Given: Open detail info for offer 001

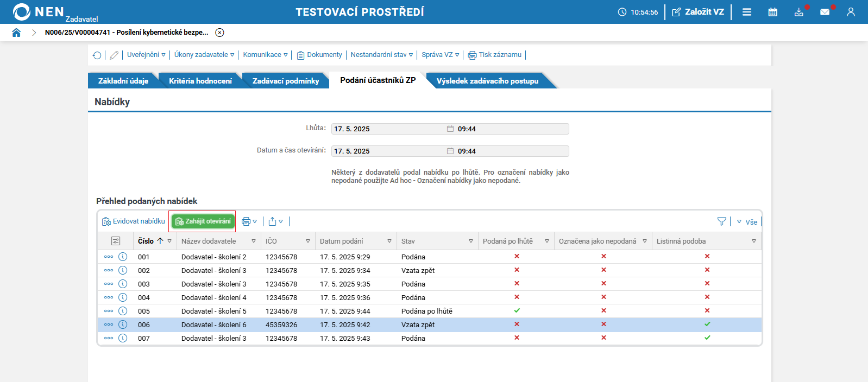Looking at the screenshot, I should tap(123, 257).
